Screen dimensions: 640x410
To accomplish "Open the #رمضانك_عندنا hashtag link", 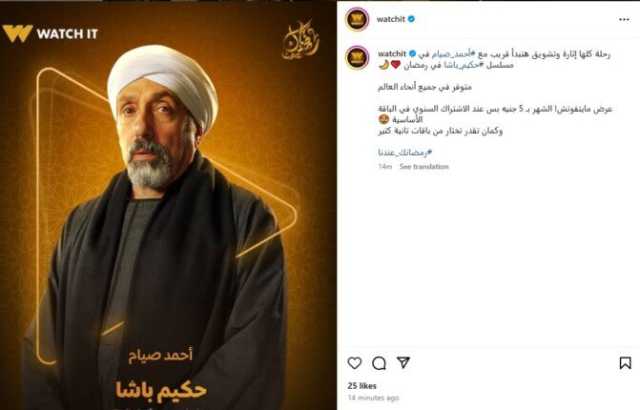I will click(x=405, y=153).
